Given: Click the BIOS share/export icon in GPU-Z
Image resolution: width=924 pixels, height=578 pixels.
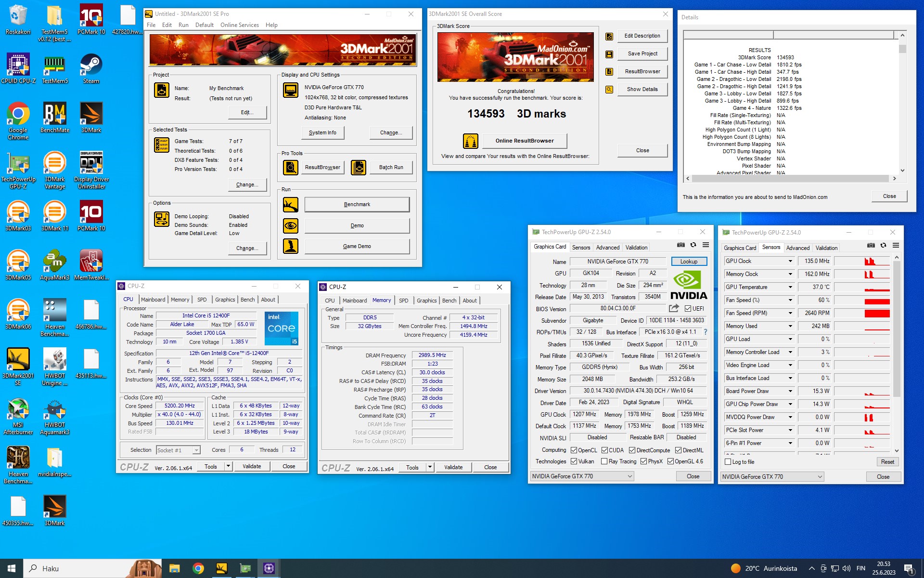Looking at the screenshot, I should pyautogui.click(x=674, y=308).
